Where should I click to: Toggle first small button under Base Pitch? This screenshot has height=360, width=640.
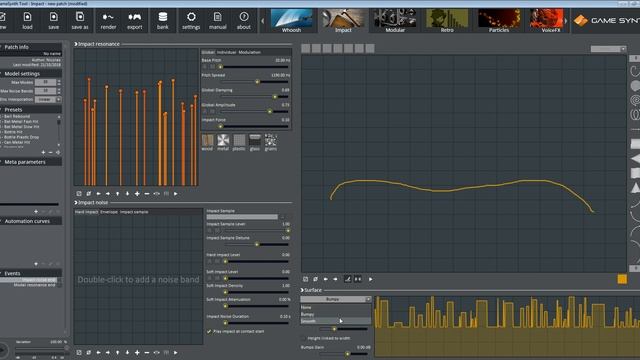pyautogui.click(x=205, y=67)
